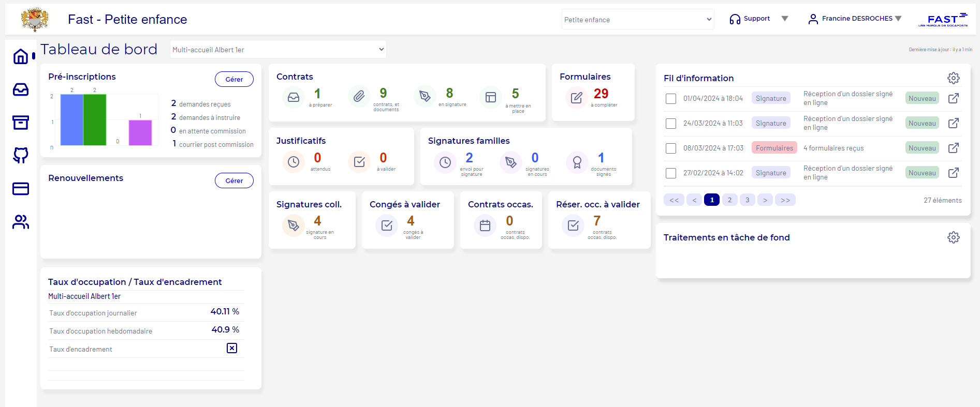Screen dimensions: 980x407
Task: Go to page 1 of notifications
Action: (x=712, y=200)
